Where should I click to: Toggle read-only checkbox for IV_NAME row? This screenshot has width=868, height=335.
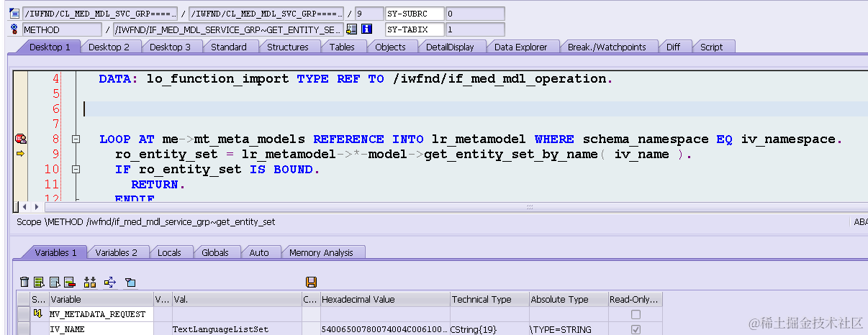pyautogui.click(x=635, y=329)
